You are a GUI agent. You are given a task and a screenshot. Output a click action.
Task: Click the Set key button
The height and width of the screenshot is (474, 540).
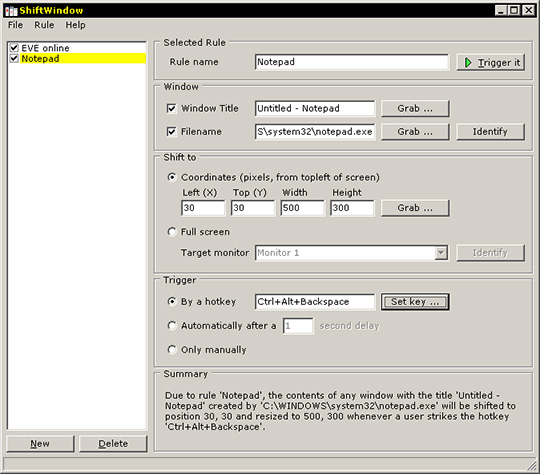(415, 302)
